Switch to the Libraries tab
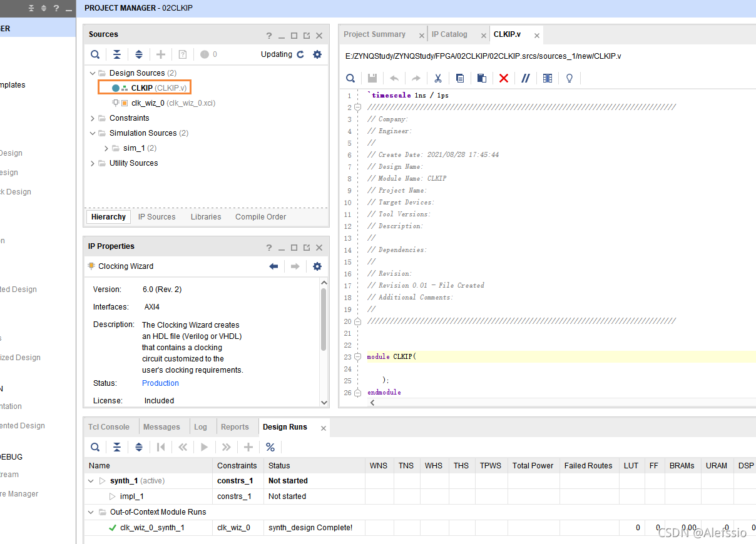756x544 pixels. [206, 217]
